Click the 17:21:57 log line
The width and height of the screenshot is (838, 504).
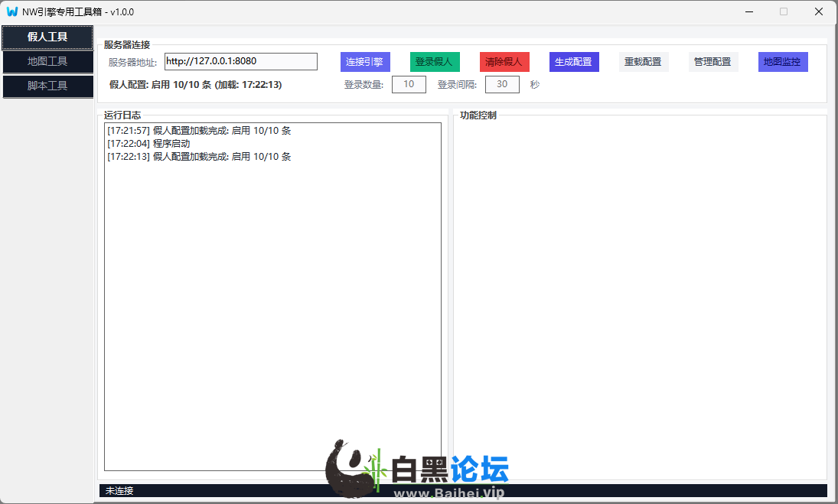(199, 131)
